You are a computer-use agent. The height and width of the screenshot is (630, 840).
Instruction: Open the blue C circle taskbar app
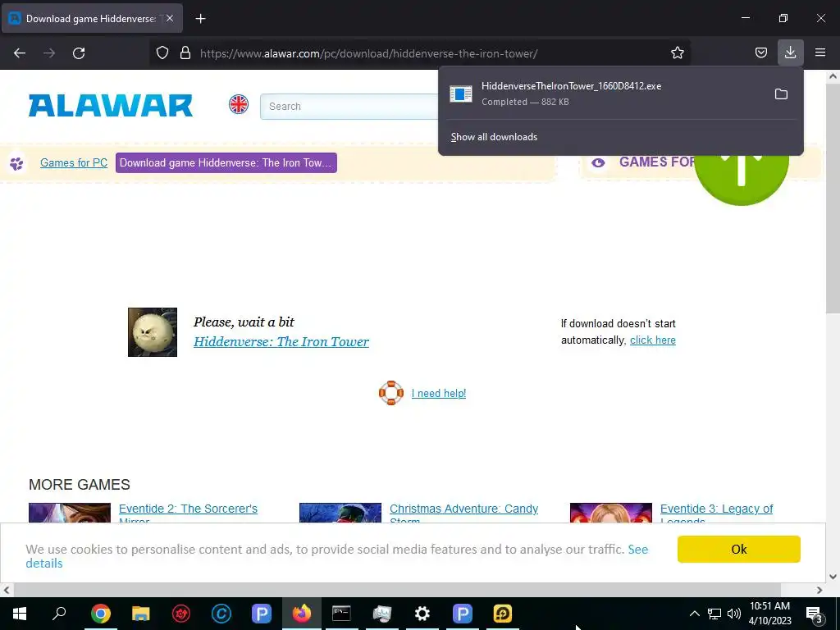221,614
